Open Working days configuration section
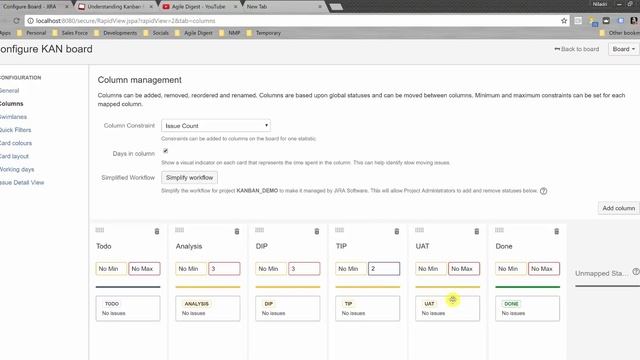The width and height of the screenshot is (640, 360). (x=17, y=169)
